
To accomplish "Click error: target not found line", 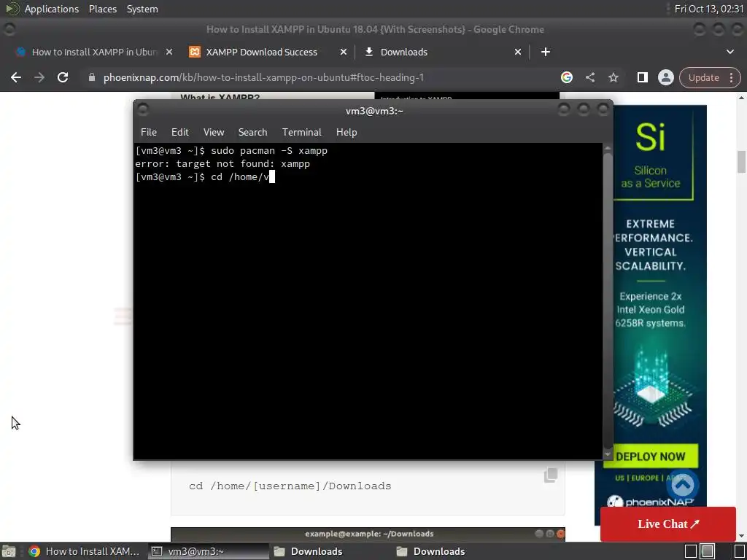I will (222, 164).
